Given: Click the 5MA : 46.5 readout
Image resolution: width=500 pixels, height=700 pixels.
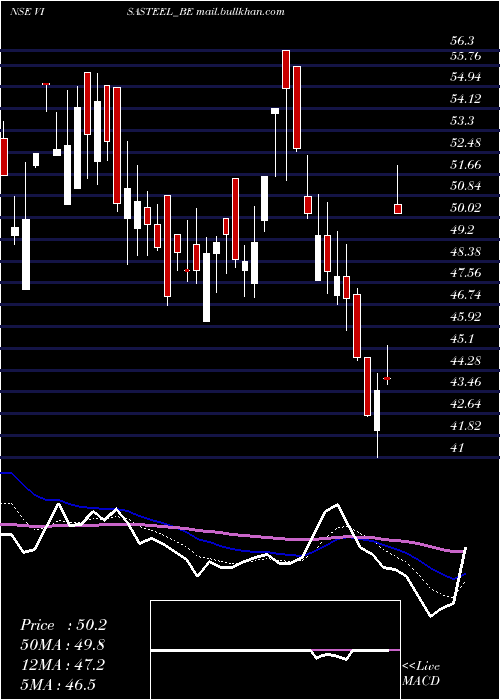Looking at the screenshot, I should (58, 684).
